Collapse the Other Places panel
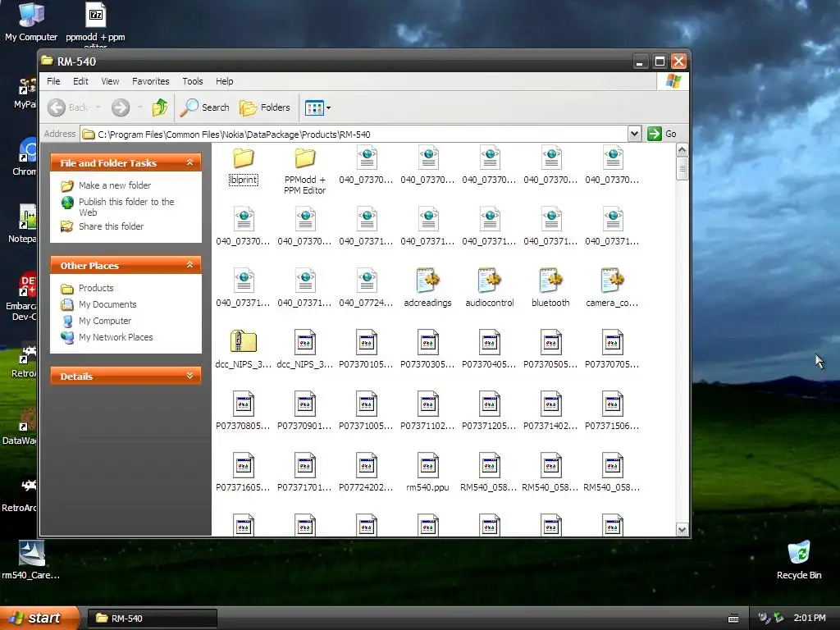Image resolution: width=840 pixels, height=630 pixels. (189, 265)
